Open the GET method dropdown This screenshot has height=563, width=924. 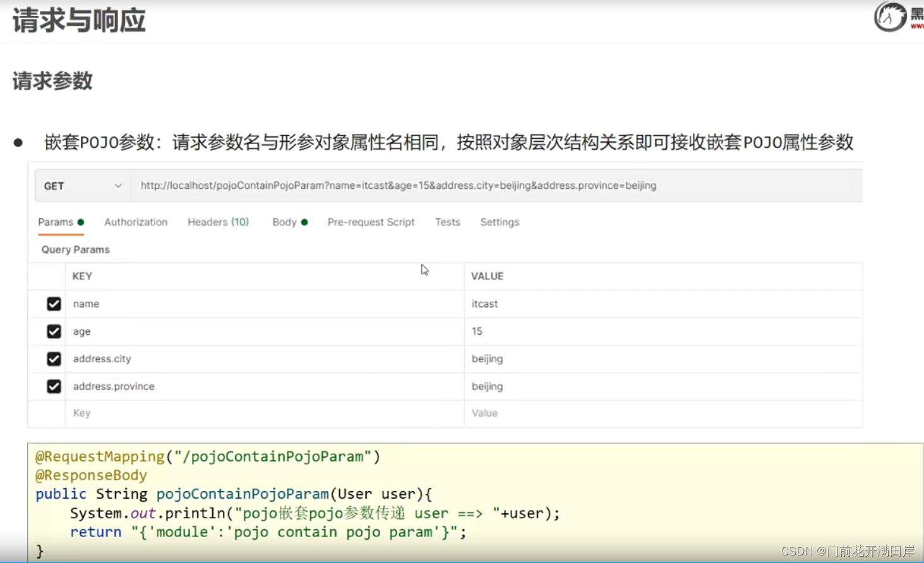click(x=83, y=186)
